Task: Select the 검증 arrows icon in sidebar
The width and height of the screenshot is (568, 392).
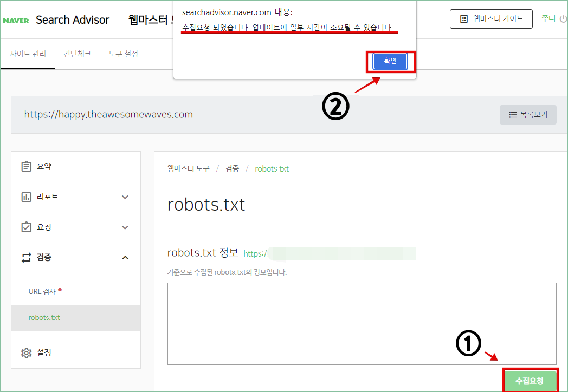Action: (26, 257)
